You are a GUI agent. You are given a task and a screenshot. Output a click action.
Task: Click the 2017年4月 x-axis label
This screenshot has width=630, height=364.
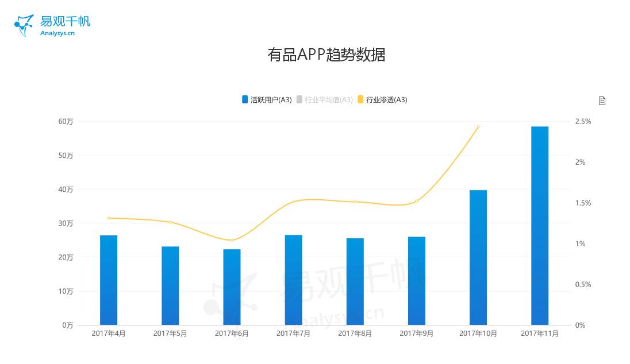tap(109, 334)
